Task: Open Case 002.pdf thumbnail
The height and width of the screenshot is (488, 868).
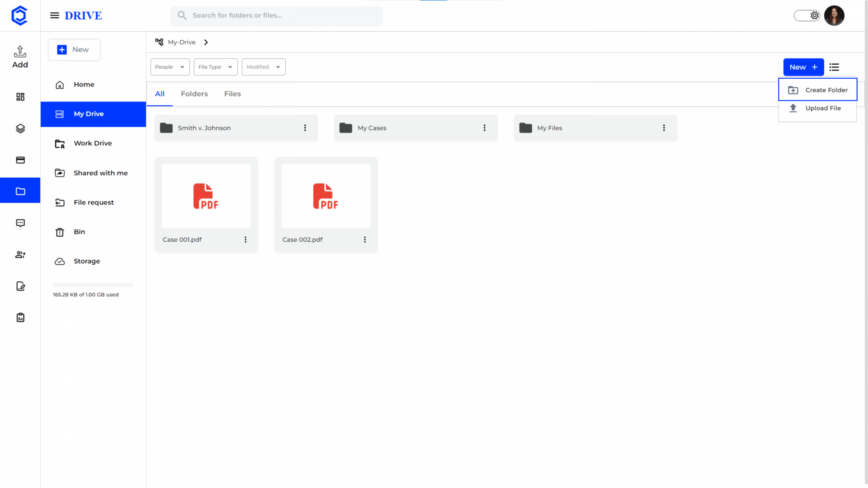Action: (326, 196)
